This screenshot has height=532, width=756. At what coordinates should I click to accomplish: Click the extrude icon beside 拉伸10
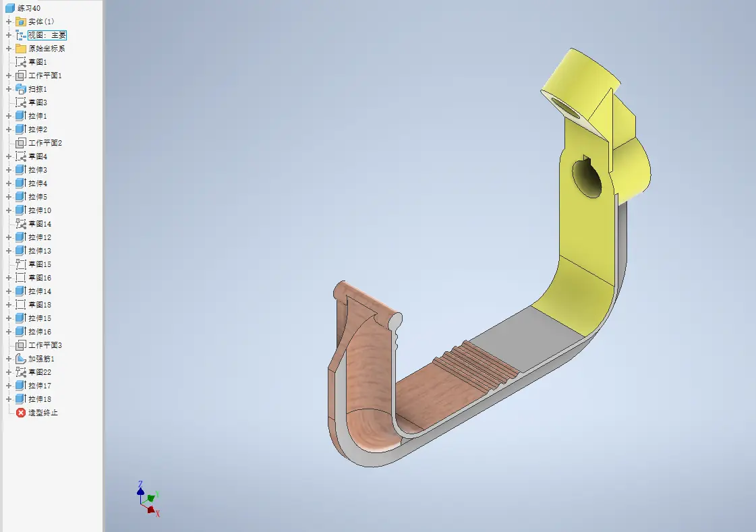(20, 210)
